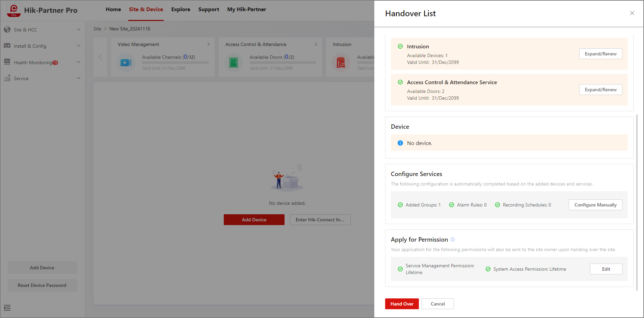Click Add Device in the left sidebar
The image size is (644, 318).
tap(42, 268)
